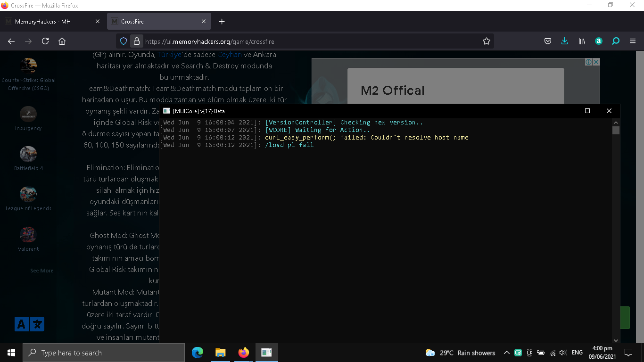
Task: Open a new Firefox tab
Action: pos(222,22)
